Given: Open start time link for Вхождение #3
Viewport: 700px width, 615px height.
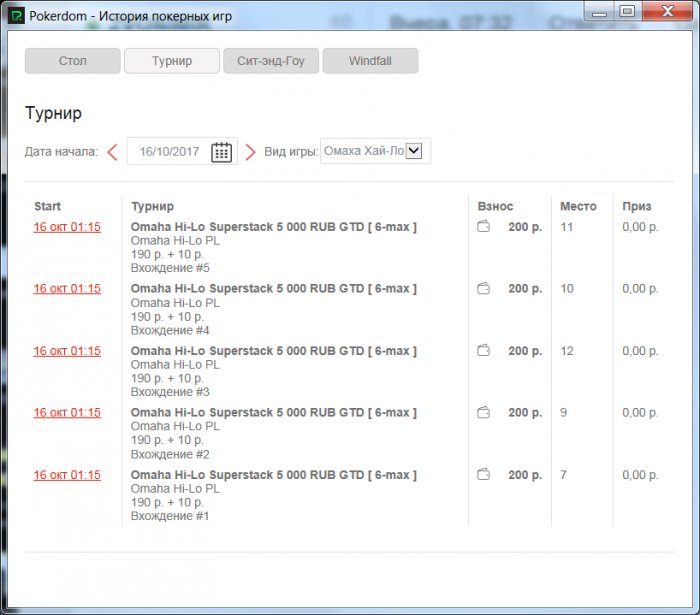Looking at the screenshot, I should click(x=67, y=351).
